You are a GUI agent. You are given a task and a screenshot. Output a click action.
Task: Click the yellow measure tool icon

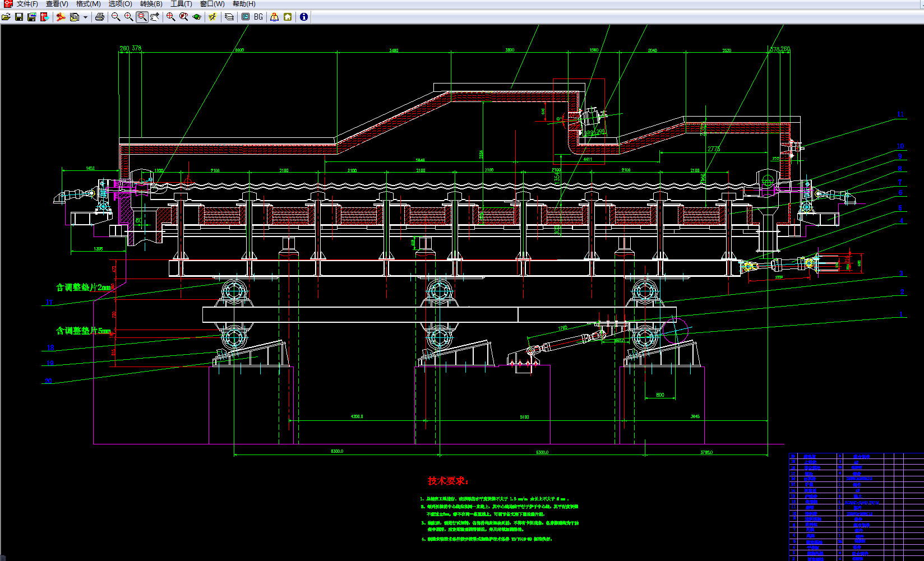pyautogui.click(x=212, y=17)
